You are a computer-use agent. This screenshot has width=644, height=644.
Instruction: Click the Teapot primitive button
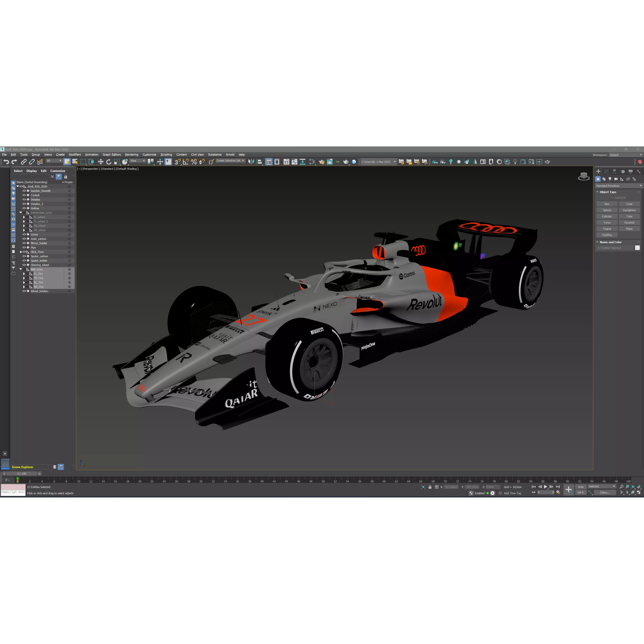607,229
